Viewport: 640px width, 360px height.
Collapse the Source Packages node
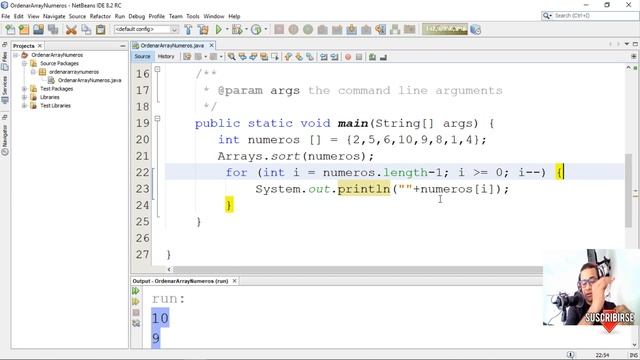[24, 63]
